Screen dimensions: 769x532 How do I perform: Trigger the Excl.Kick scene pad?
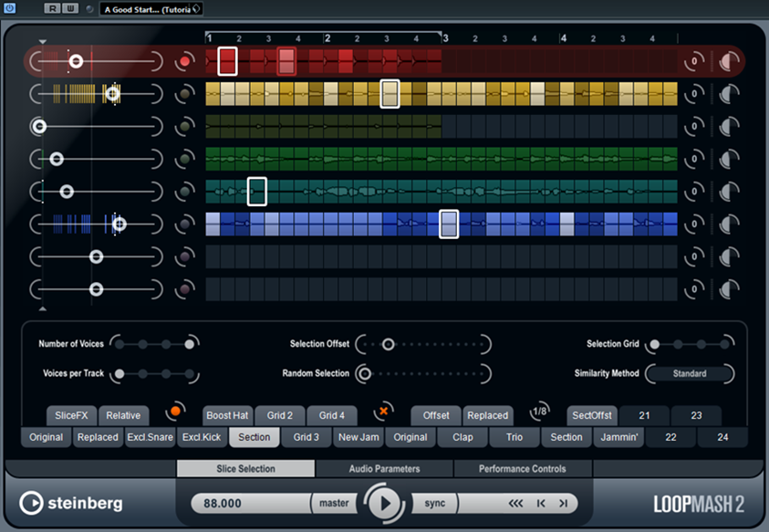click(201, 437)
